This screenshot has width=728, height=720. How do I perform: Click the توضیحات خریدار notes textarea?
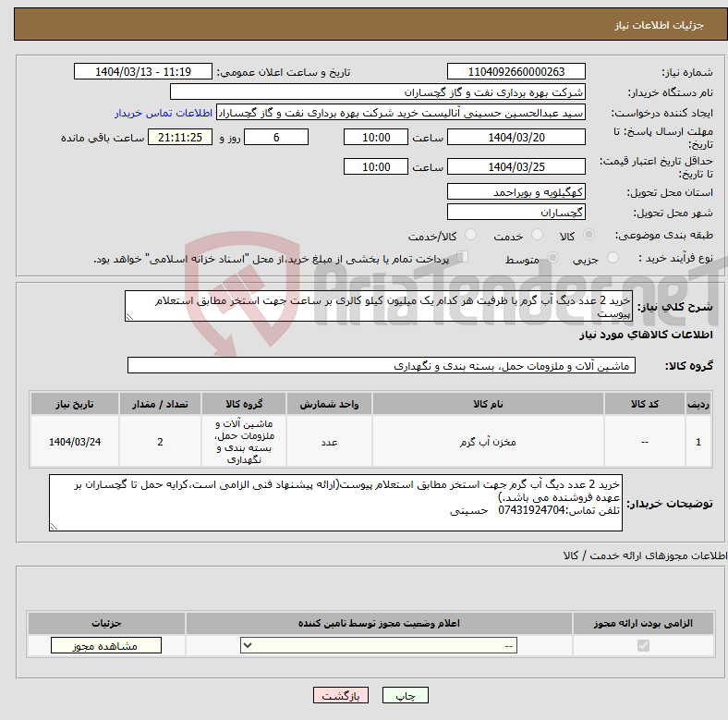[335, 503]
